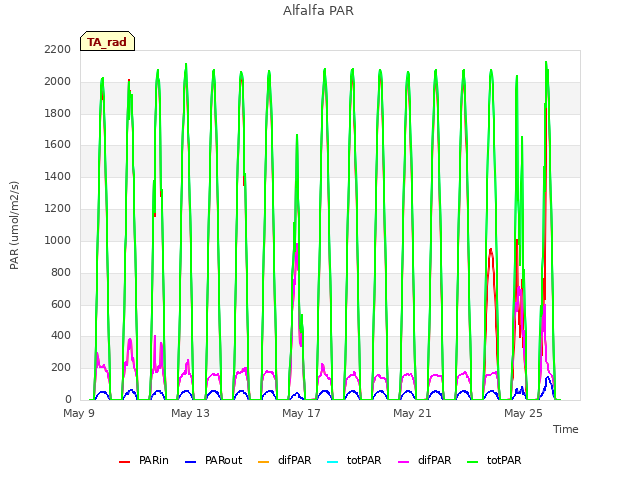
Task: Click the May 9 axis tick
Action: [x=79, y=413]
